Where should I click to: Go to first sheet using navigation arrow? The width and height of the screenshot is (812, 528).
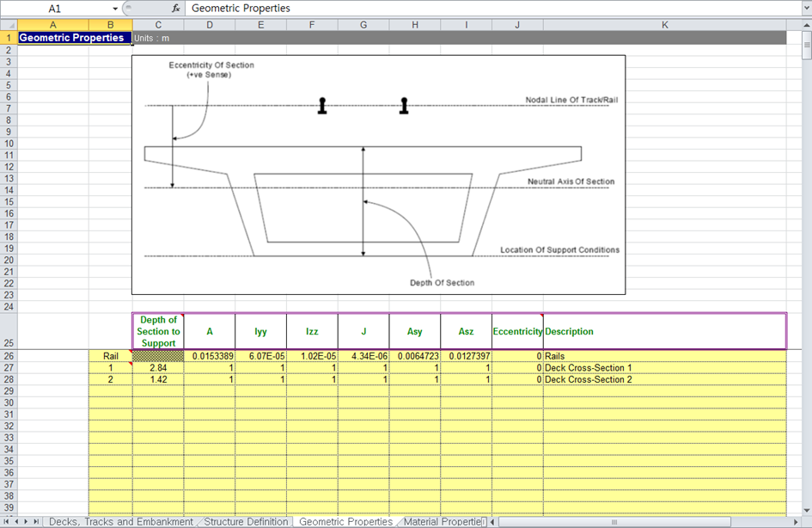click(x=8, y=522)
